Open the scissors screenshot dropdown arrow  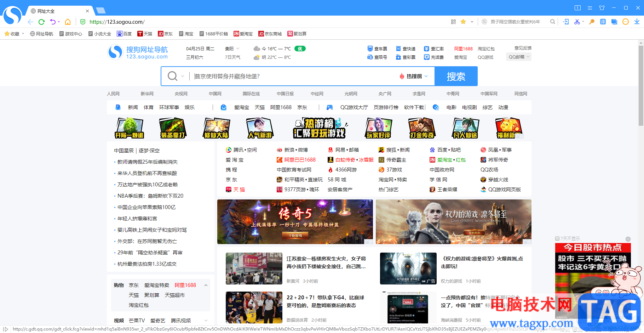tap(583, 22)
